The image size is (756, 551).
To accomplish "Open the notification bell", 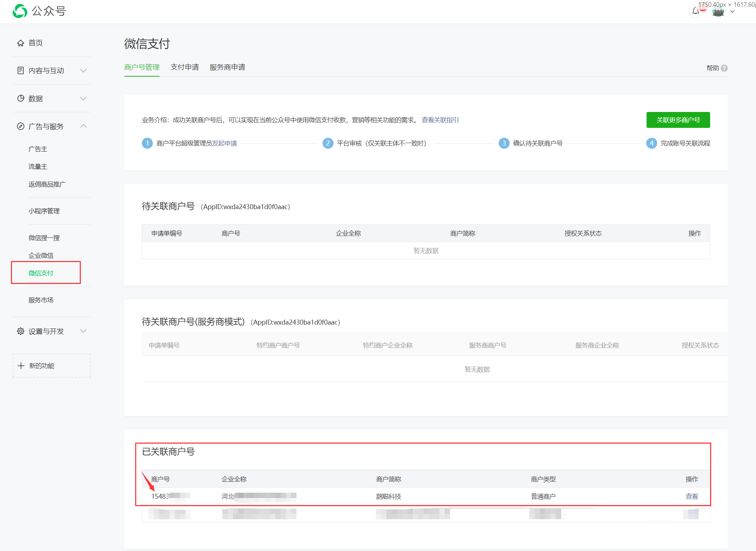I will pyautogui.click(x=696, y=11).
